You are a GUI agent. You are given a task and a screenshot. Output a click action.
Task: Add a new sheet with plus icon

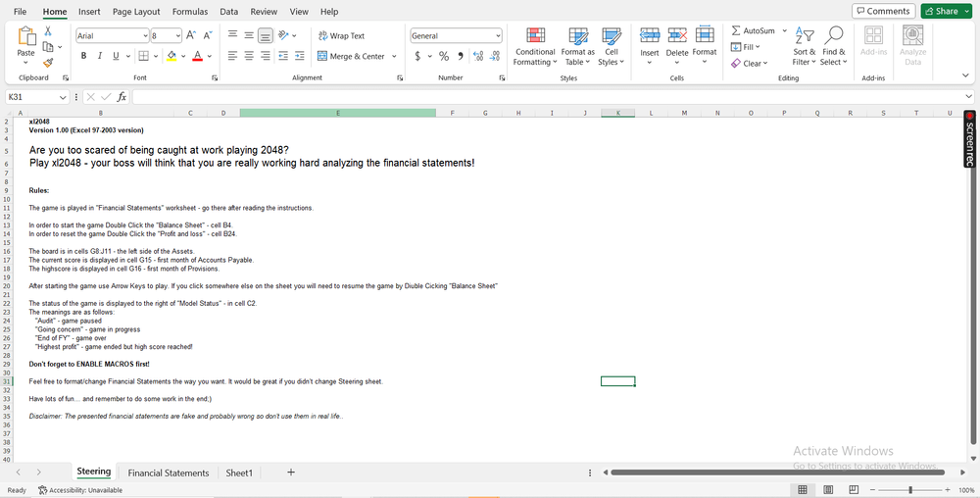(x=291, y=473)
